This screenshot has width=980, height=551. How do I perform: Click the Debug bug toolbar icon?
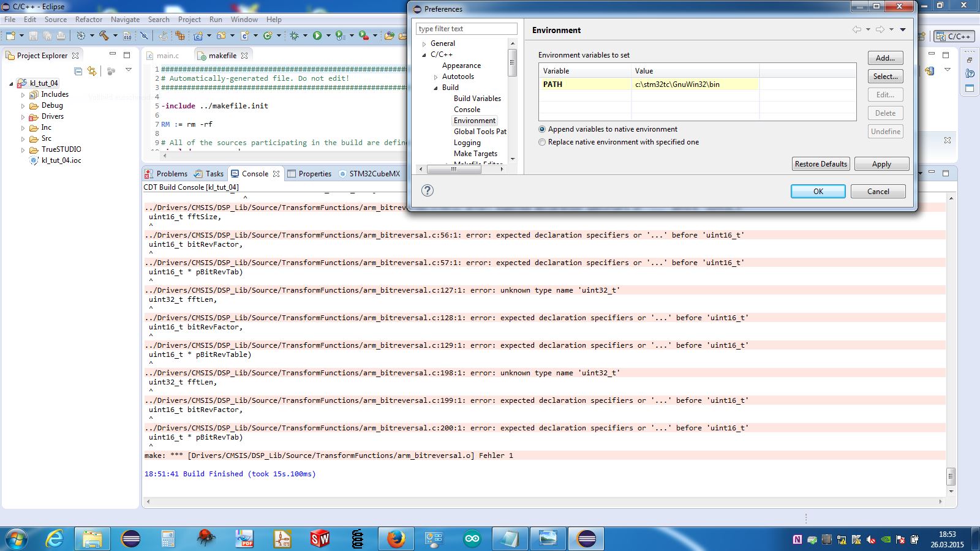coord(295,36)
